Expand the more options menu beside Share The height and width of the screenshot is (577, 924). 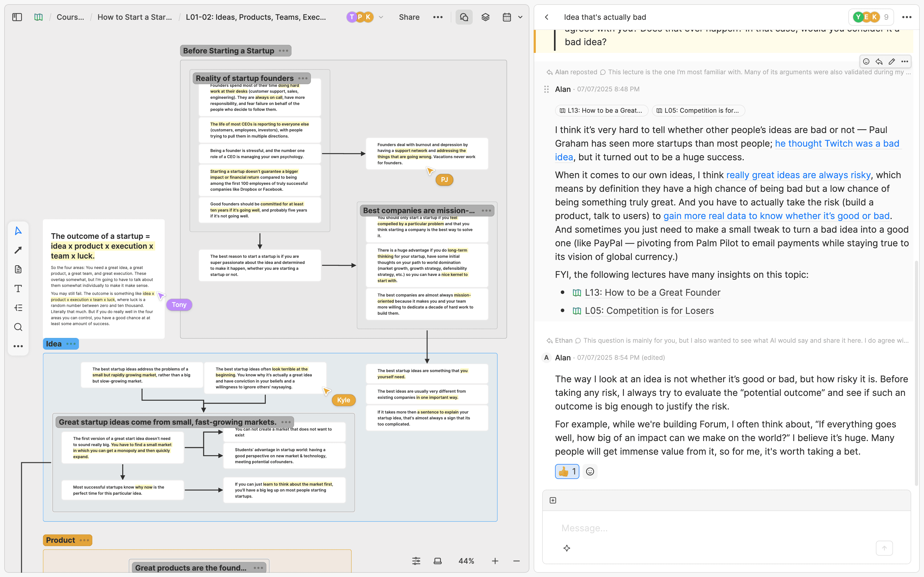point(438,17)
